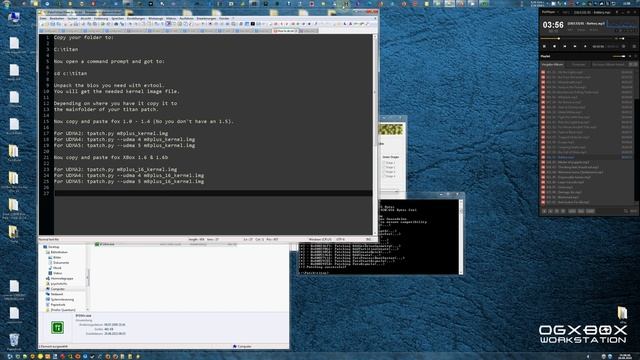
Task: Click the UTF-8 encoding in status bar
Action: (x=340, y=240)
